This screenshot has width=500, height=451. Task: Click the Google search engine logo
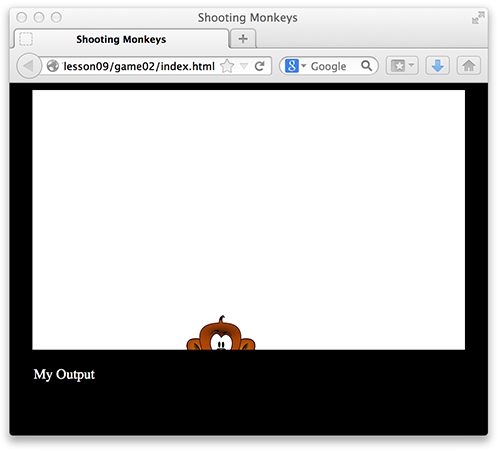(291, 66)
